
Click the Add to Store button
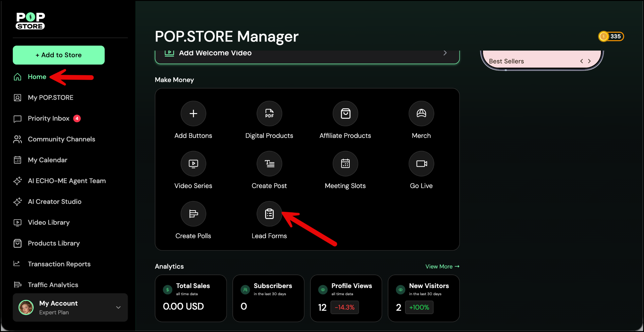[x=59, y=55]
